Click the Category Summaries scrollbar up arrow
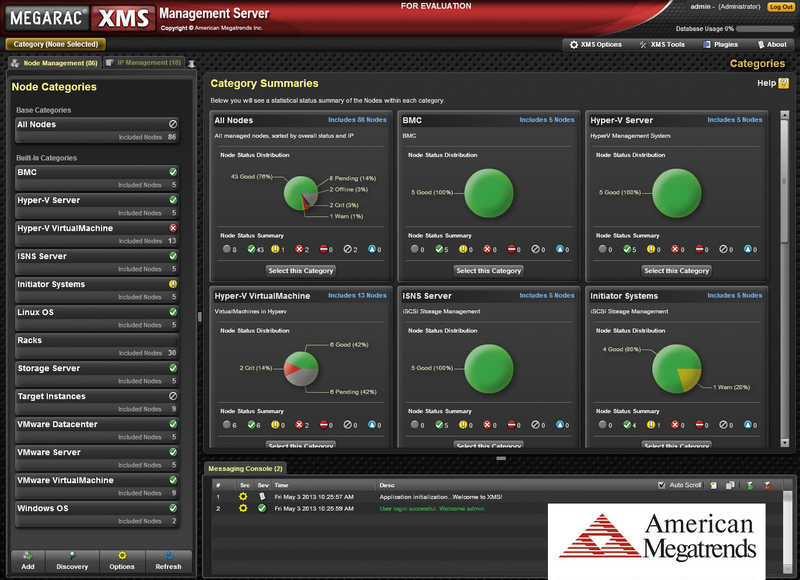Screen dimensions: 800x580 point(785,115)
